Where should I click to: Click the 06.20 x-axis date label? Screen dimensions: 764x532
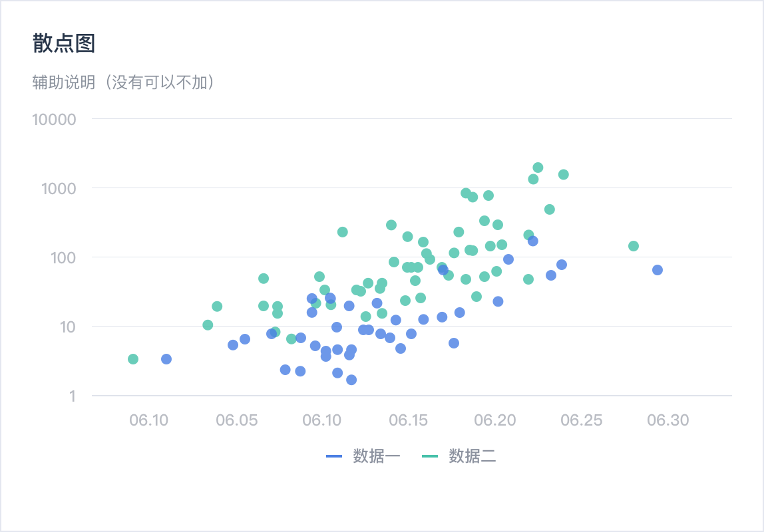[494, 421]
